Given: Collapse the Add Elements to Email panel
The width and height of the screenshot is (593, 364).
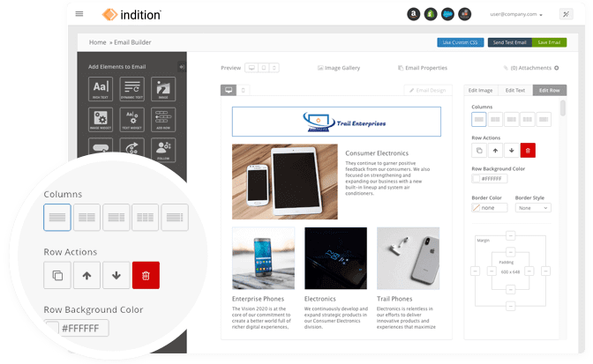Looking at the screenshot, I should click(181, 67).
